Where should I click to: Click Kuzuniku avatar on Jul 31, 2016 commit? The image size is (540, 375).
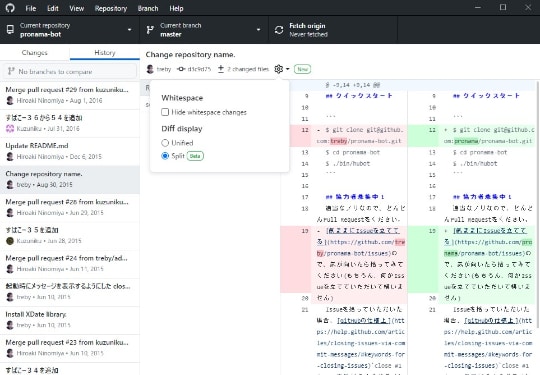(x=10, y=128)
